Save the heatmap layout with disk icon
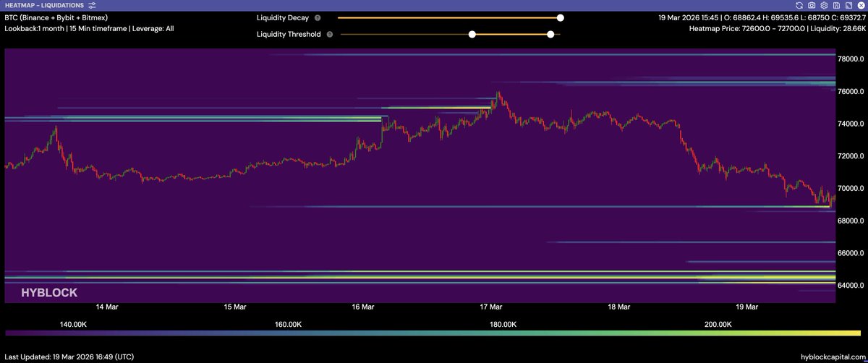The image size is (868, 363). 836,5
